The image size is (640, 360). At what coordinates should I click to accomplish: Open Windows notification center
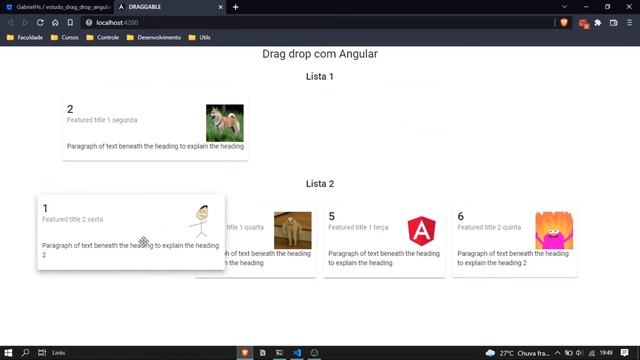click(624, 353)
